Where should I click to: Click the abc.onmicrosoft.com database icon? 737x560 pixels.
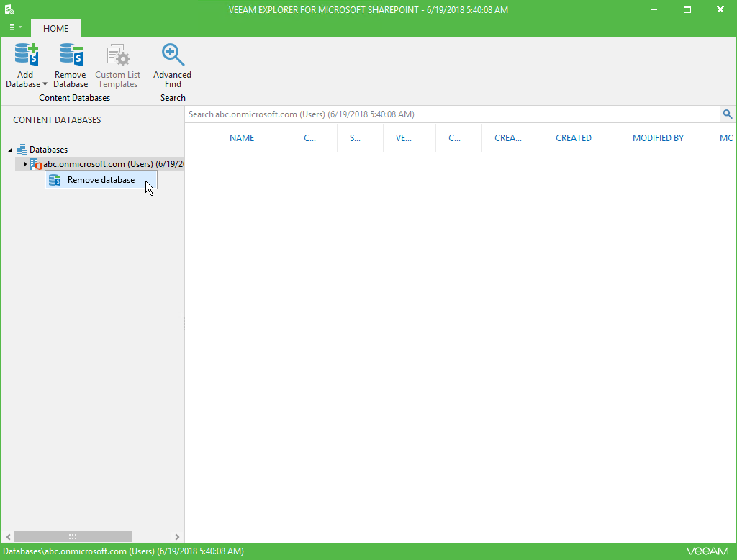36,164
